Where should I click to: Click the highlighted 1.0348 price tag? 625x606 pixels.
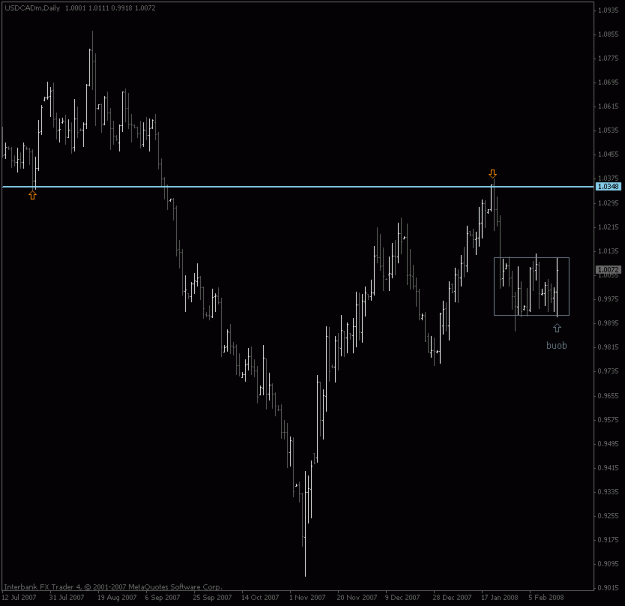click(608, 187)
